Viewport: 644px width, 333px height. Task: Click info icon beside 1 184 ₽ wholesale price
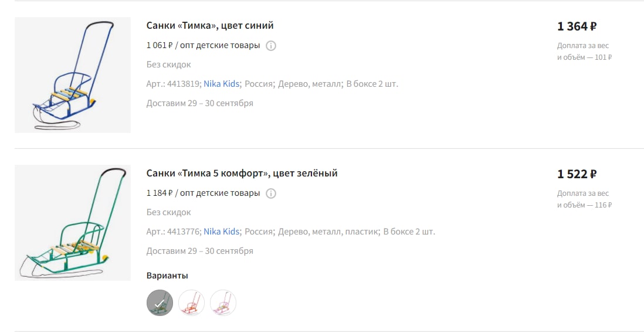point(270,193)
